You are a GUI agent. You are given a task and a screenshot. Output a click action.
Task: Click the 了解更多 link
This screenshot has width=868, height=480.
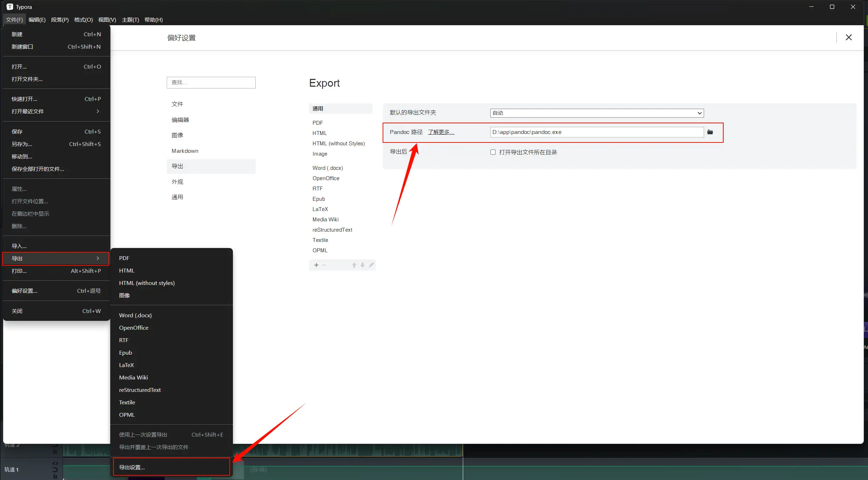click(x=441, y=132)
